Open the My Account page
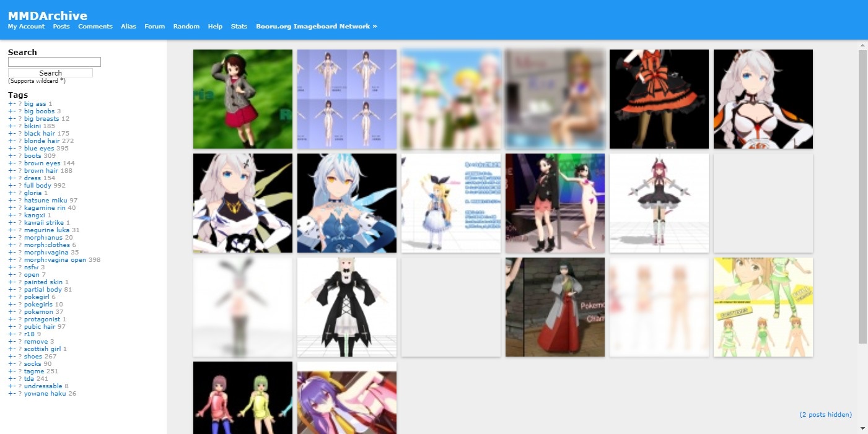868x434 pixels. coord(26,27)
